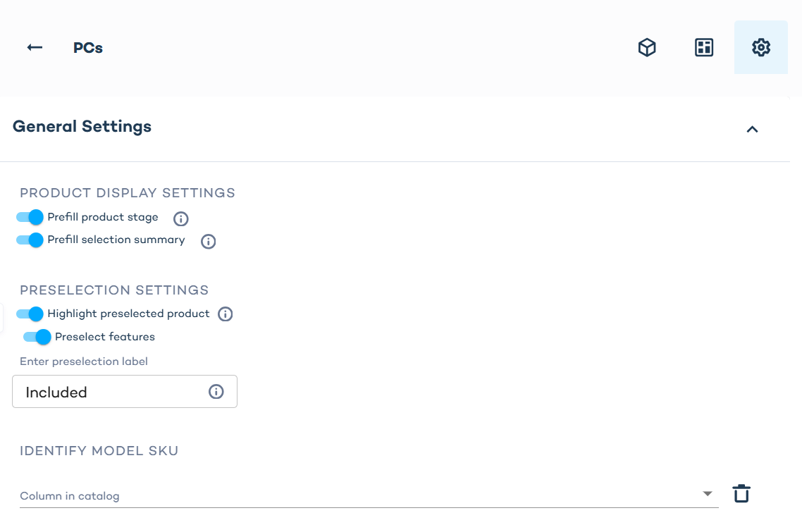Screen dimensions: 802x532
Task: Show info icon for Highlight preselected product
Action: (x=226, y=314)
